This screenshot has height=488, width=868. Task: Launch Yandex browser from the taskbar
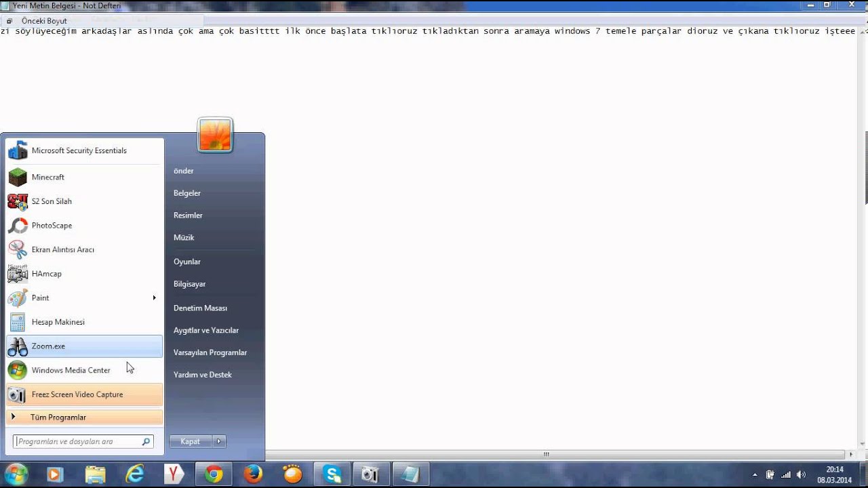[174, 474]
